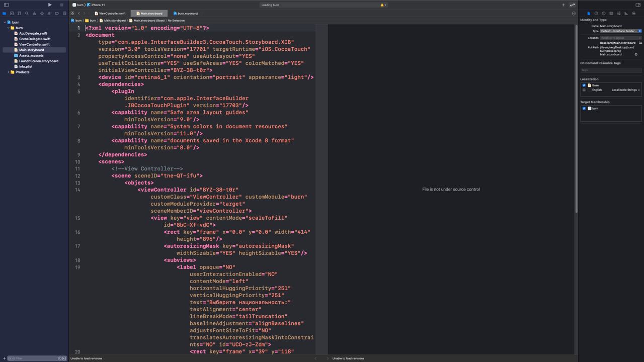644x362 pixels.
Task: Open the file Type dropdown
Action: coord(620,31)
